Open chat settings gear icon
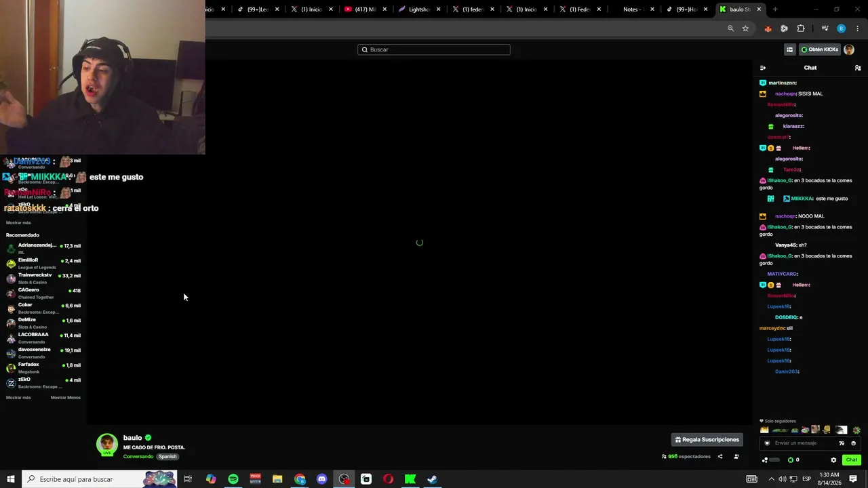The width and height of the screenshot is (868, 488). click(x=833, y=460)
